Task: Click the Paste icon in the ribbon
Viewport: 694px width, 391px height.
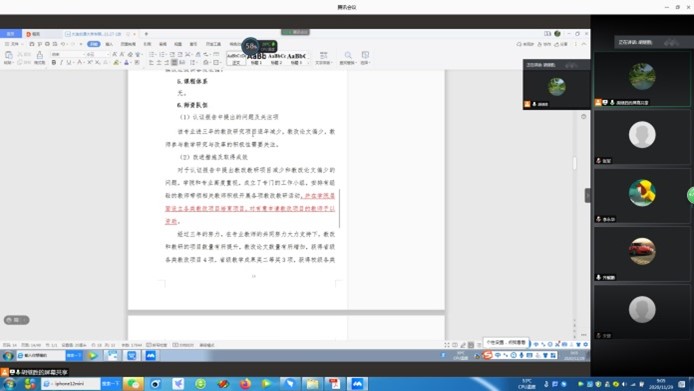Action: click(8, 55)
